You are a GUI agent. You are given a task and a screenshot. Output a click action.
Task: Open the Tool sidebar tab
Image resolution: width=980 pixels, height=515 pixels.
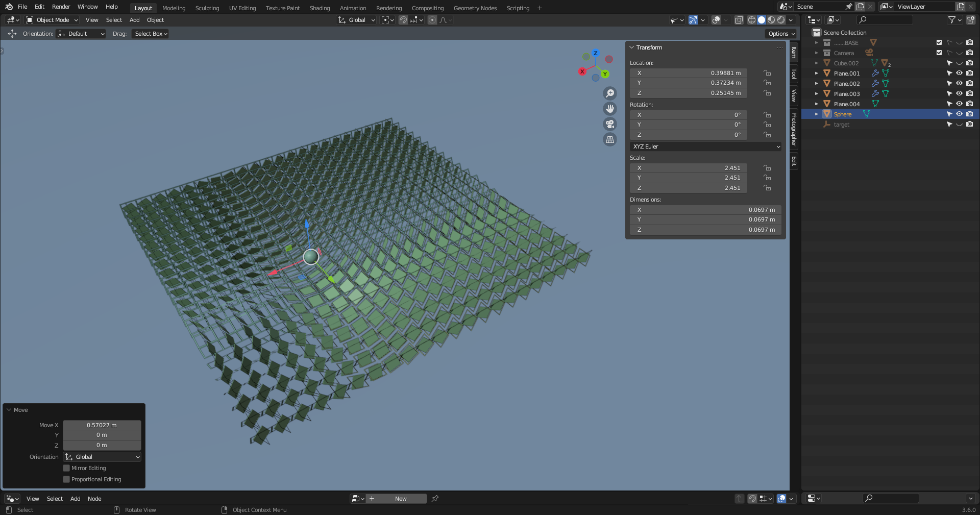(794, 73)
